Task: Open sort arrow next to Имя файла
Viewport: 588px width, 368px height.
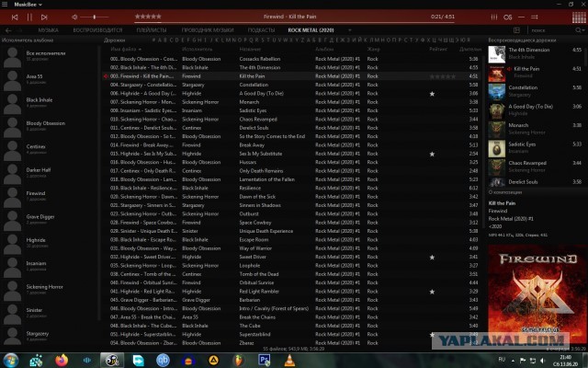Action: click(x=140, y=49)
